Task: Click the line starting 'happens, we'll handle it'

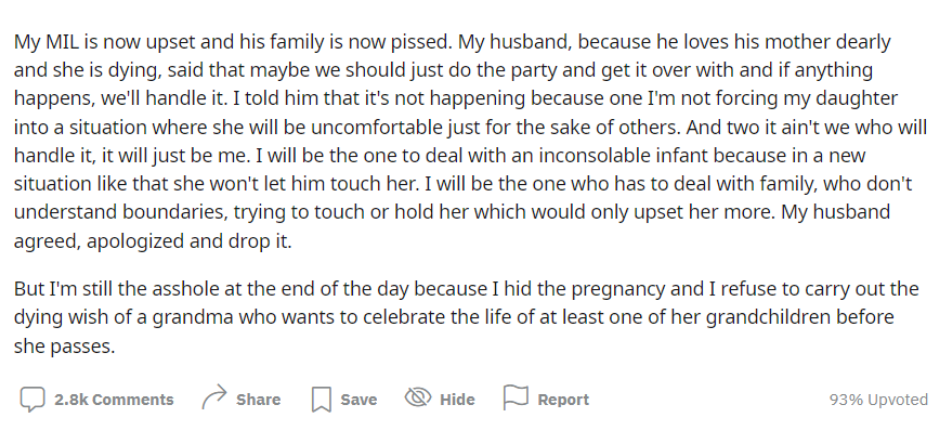Action: [456, 98]
